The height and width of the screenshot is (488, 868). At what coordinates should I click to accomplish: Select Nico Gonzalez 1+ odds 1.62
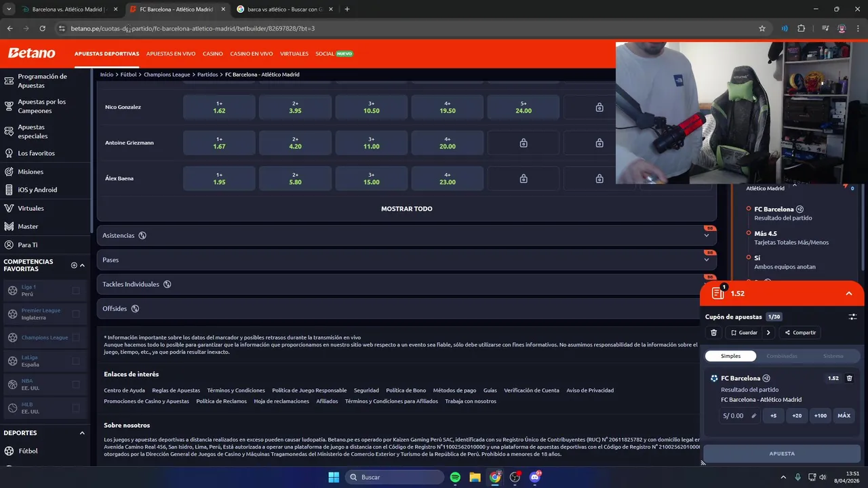[219, 107]
